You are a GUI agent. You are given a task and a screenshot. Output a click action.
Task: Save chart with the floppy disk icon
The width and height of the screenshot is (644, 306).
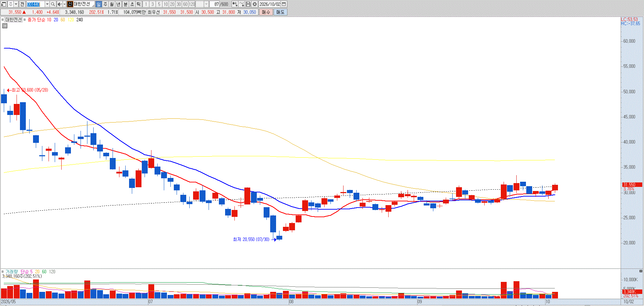pyautogui.click(x=248, y=4)
